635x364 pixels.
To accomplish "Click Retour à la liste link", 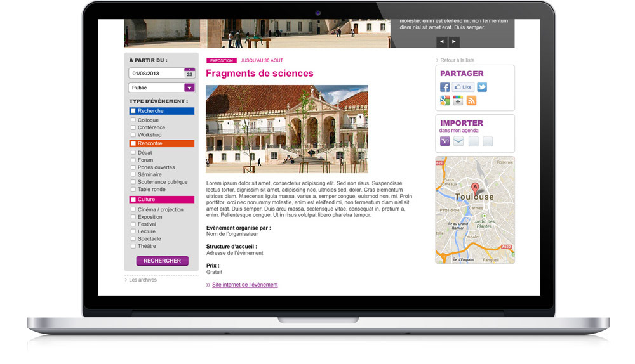I will click(x=457, y=60).
